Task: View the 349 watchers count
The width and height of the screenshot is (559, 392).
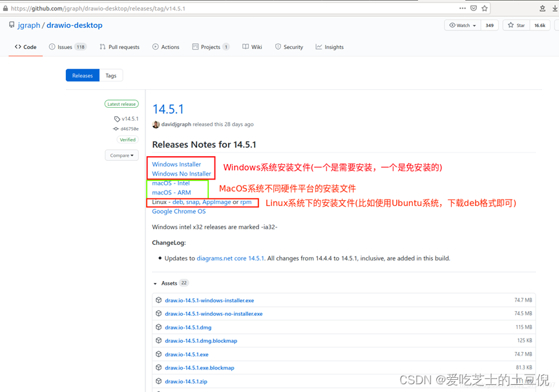Action: tap(489, 25)
